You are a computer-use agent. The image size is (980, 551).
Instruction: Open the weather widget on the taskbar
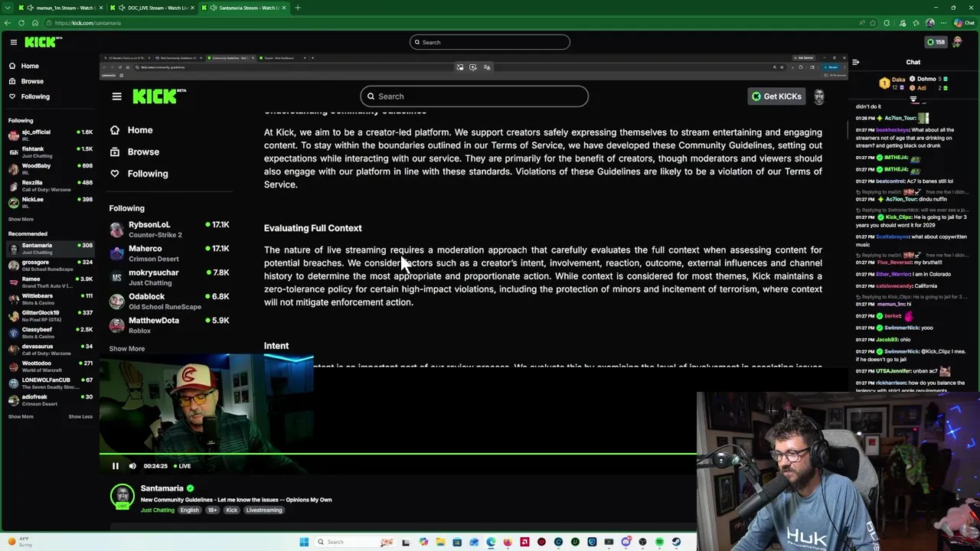pos(19,542)
